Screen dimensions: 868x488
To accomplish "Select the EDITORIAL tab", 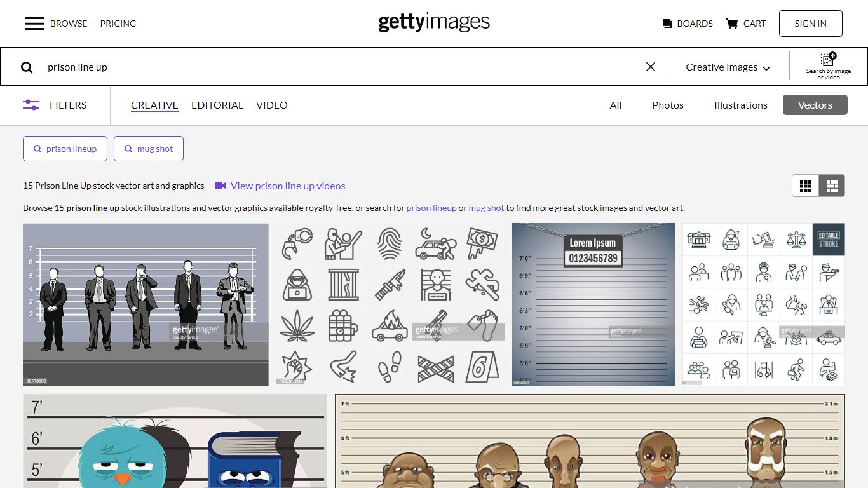I will pyautogui.click(x=217, y=105).
